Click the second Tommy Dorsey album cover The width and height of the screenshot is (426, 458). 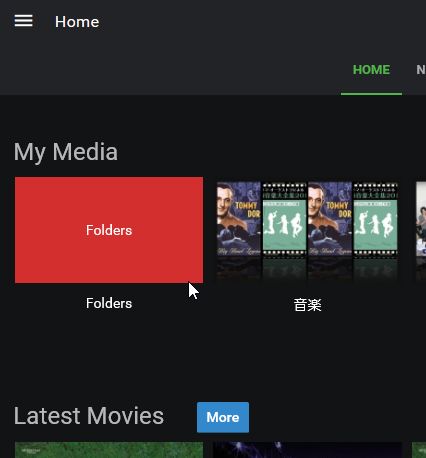click(x=330, y=219)
